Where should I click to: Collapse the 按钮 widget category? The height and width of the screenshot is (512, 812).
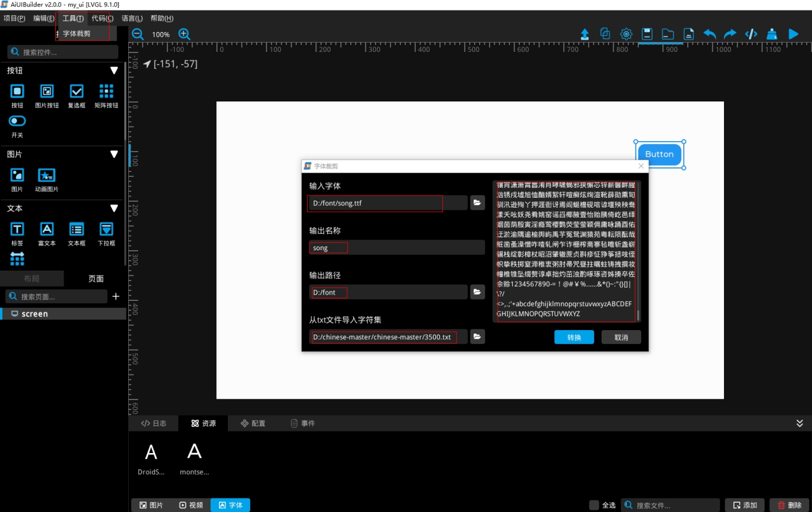[114, 71]
